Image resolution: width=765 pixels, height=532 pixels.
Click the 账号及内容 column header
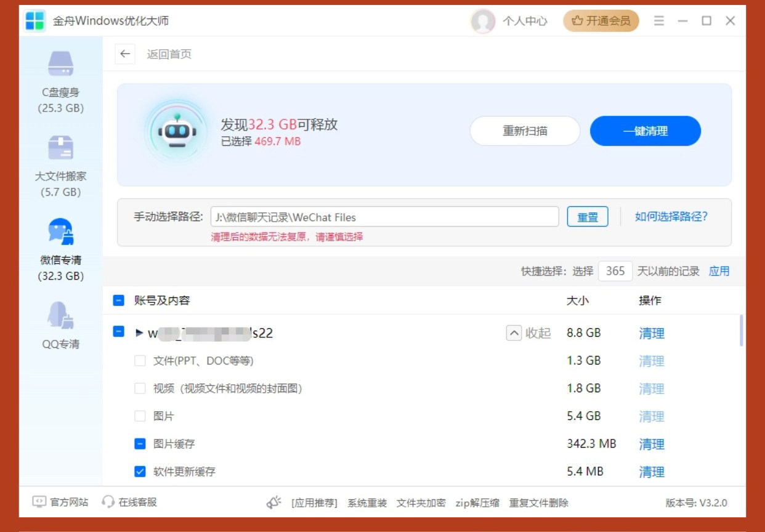(162, 300)
